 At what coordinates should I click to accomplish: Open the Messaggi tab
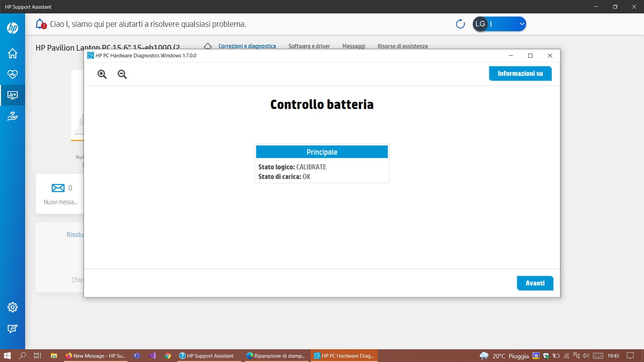tap(354, 46)
